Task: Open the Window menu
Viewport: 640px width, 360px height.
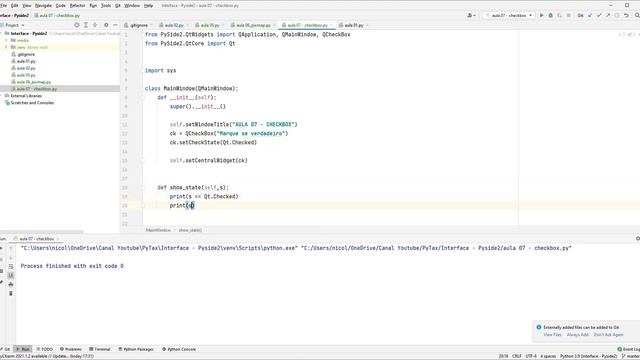Action: pos(132,5)
